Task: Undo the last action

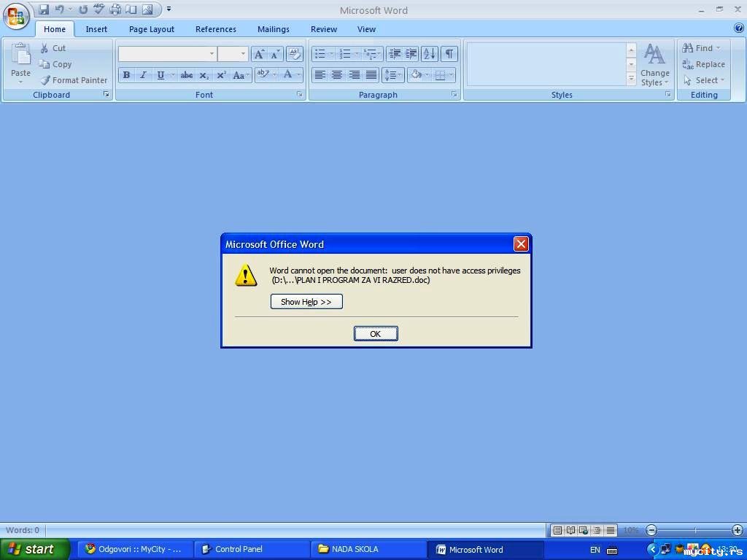Action: click(x=59, y=9)
